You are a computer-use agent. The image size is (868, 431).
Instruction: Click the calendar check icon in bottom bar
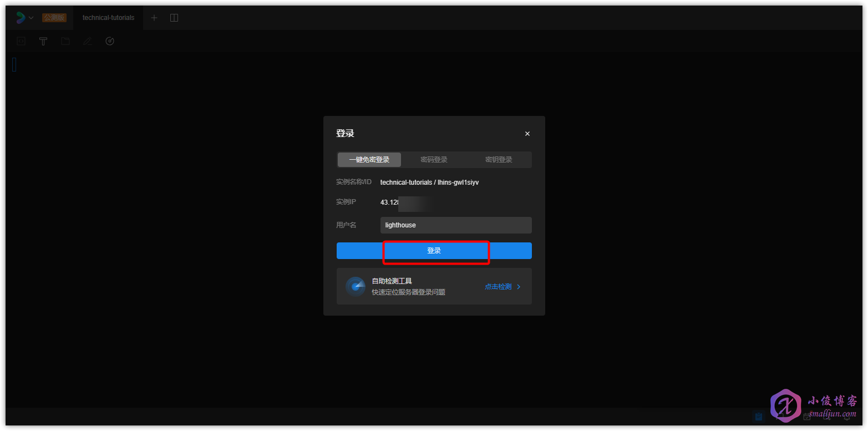(807, 417)
